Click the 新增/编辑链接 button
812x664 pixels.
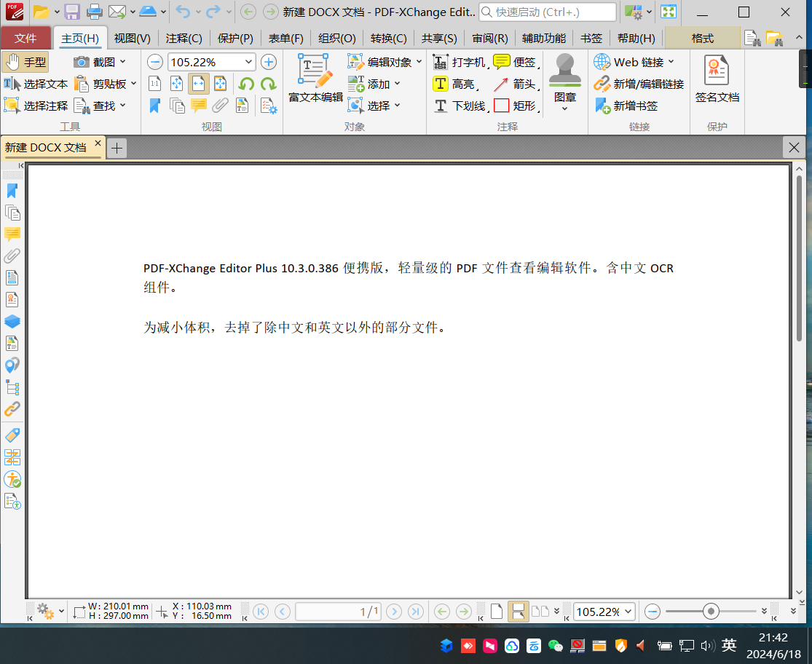click(x=639, y=84)
